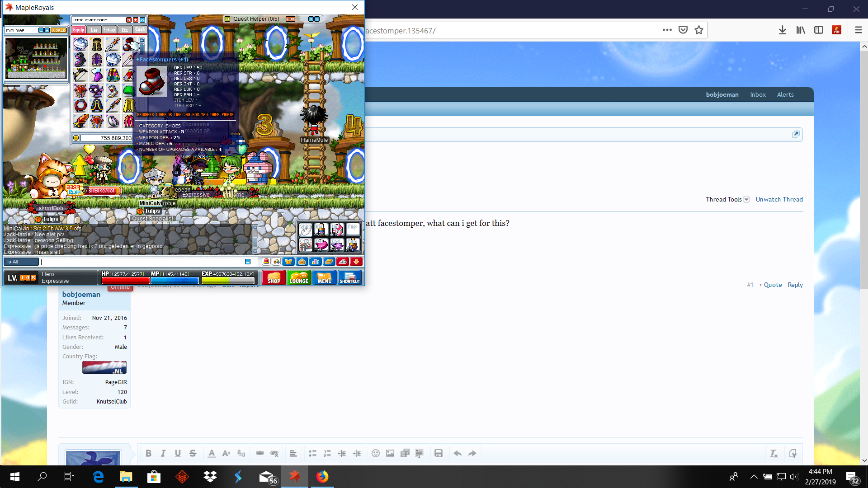The height and width of the screenshot is (488, 868).
Task: Open the game MENU
Action: tap(325, 277)
